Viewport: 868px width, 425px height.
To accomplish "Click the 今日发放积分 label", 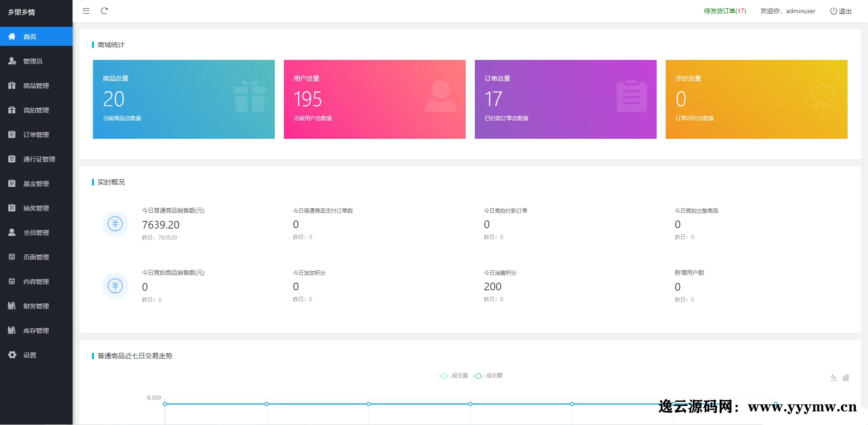I will point(309,273).
